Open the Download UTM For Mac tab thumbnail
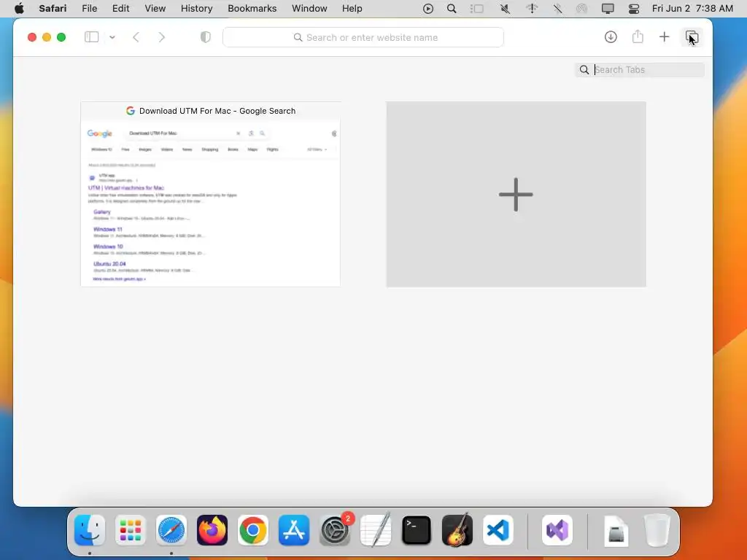This screenshot has height=560, width=747. point(211,194)
